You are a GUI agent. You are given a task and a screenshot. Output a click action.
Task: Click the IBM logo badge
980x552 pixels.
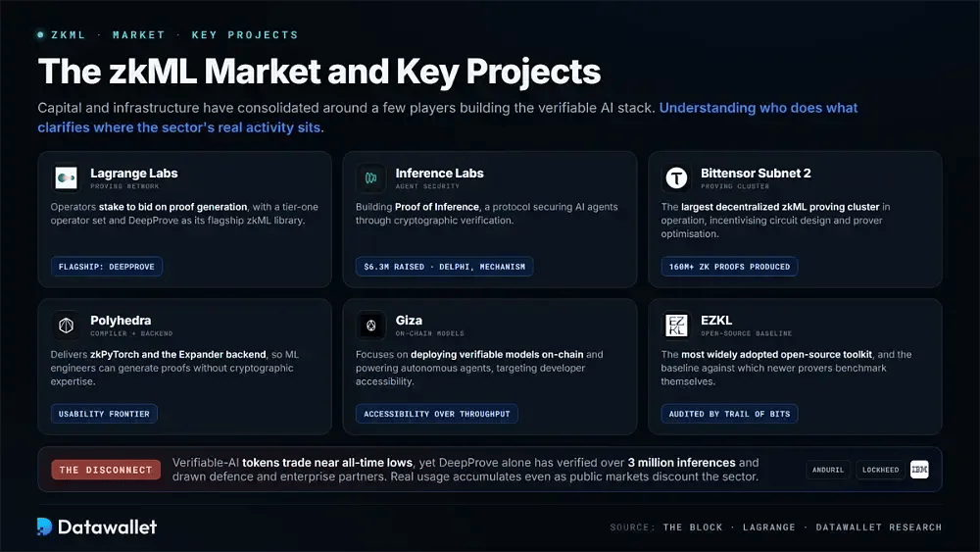919,470
